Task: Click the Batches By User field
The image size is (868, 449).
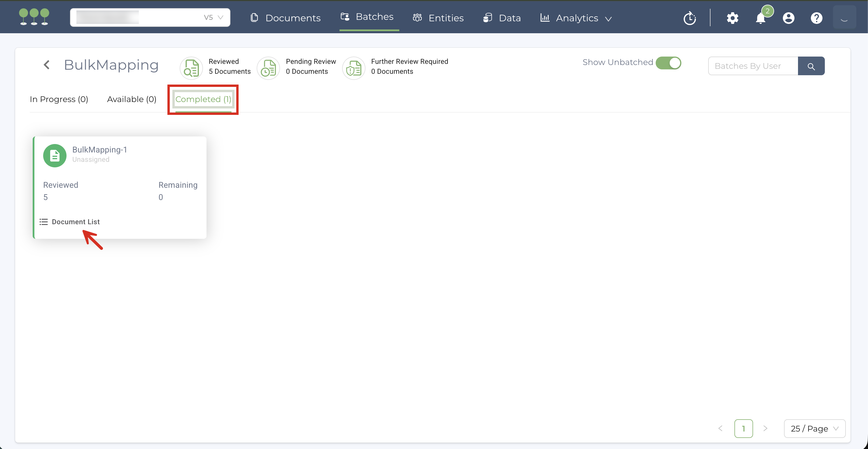Action: pos(753,66)
